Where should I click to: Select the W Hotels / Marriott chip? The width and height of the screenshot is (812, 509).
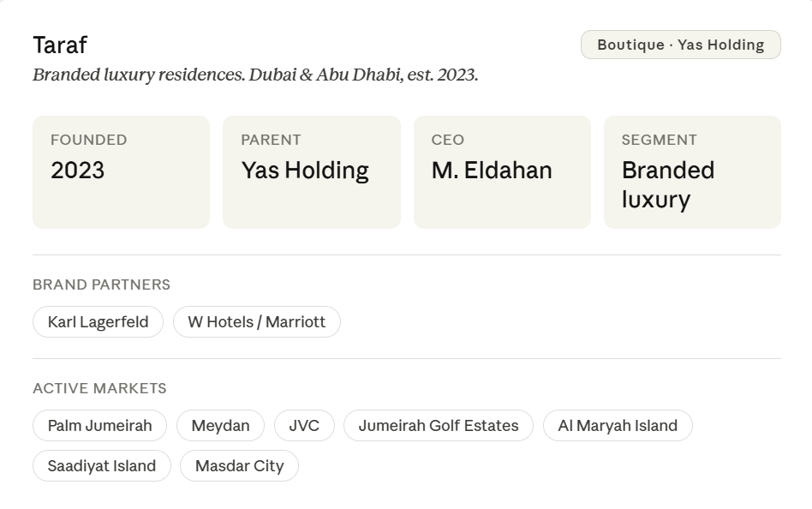pyautogui.click(x=257, y=322)
